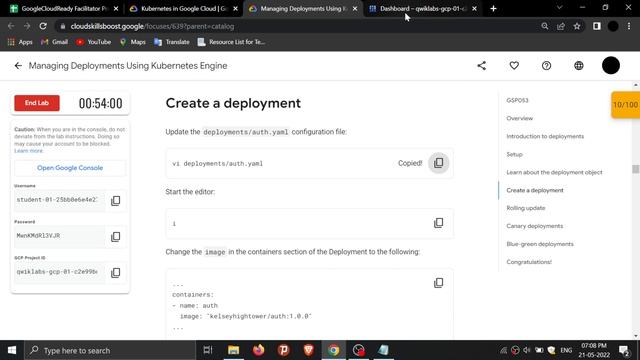
Task: Open Chrome tab search chevron
Action: point(560,8)
